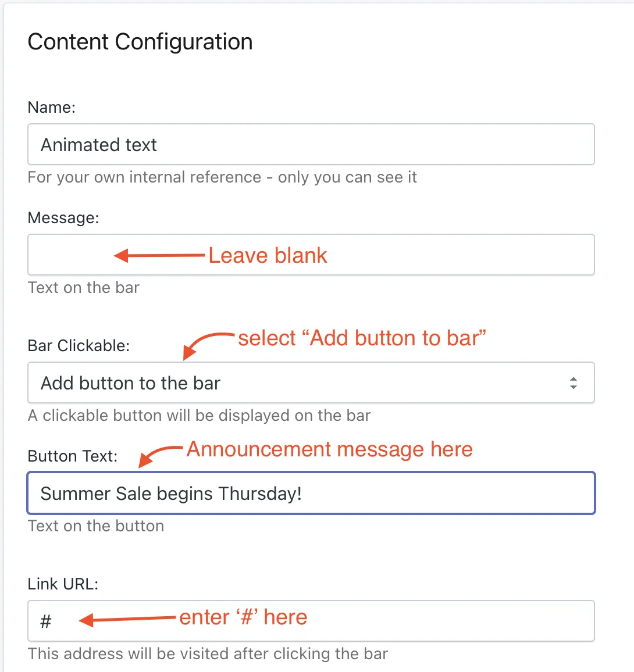This screenshot has width=634, height=672.
Task: Click the 'Text on the button' helper text
Action: tap(96, 526)
